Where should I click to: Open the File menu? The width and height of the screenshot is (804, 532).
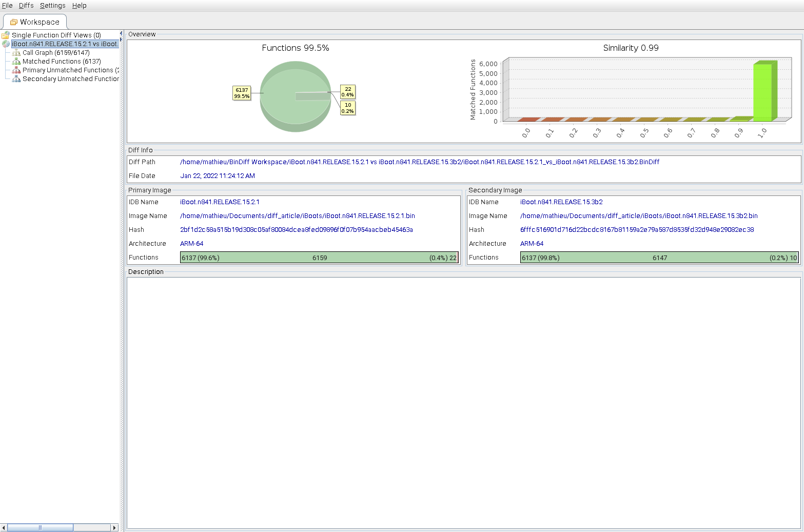click(x=7, y=6)
